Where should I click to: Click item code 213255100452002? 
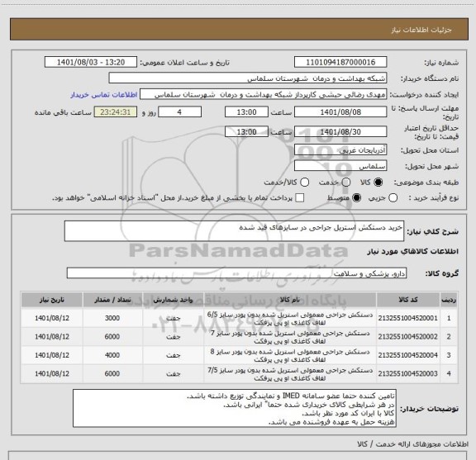point(408,337)
